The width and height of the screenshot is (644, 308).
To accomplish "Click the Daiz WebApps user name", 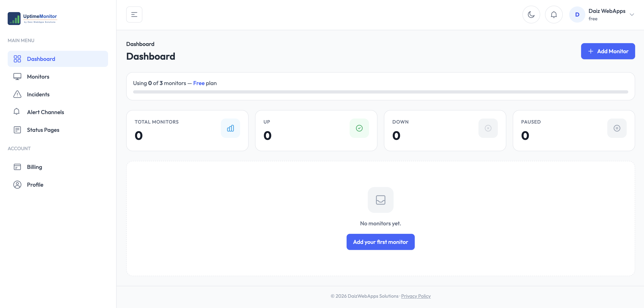I will pyautogui.click(x=607, y=11).
